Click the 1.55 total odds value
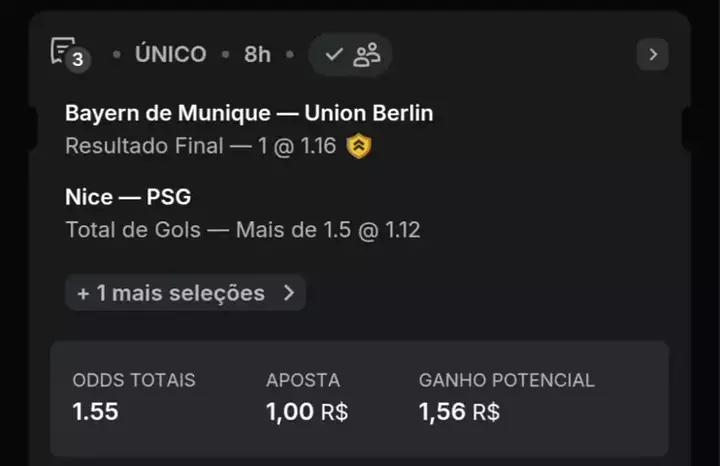720x466 pixels. click(95, 412)
